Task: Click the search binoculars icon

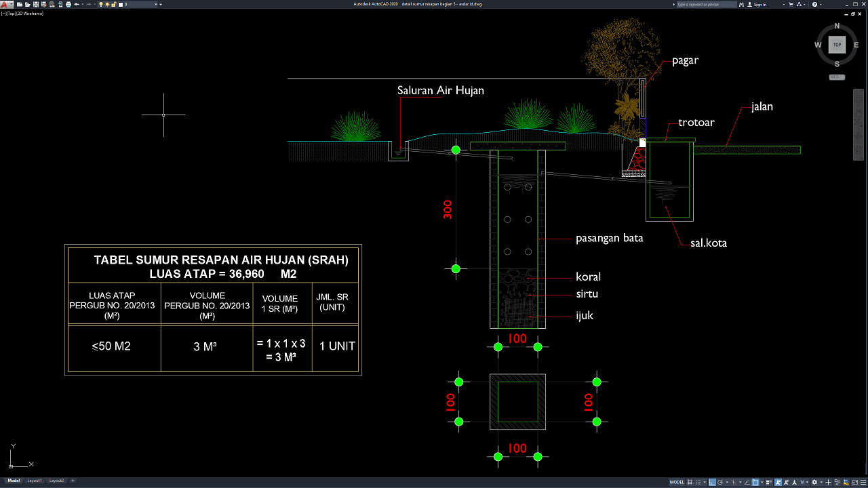Action: click(741, 4)
